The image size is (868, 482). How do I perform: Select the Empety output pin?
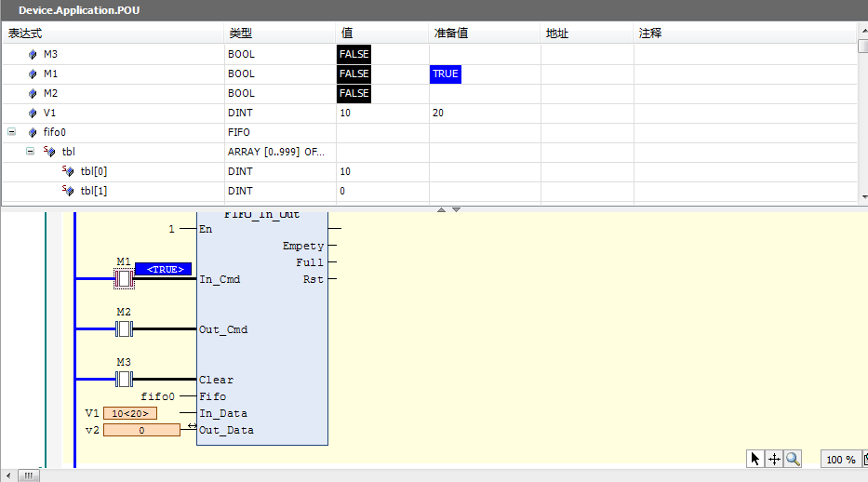(x=303, y=246)
